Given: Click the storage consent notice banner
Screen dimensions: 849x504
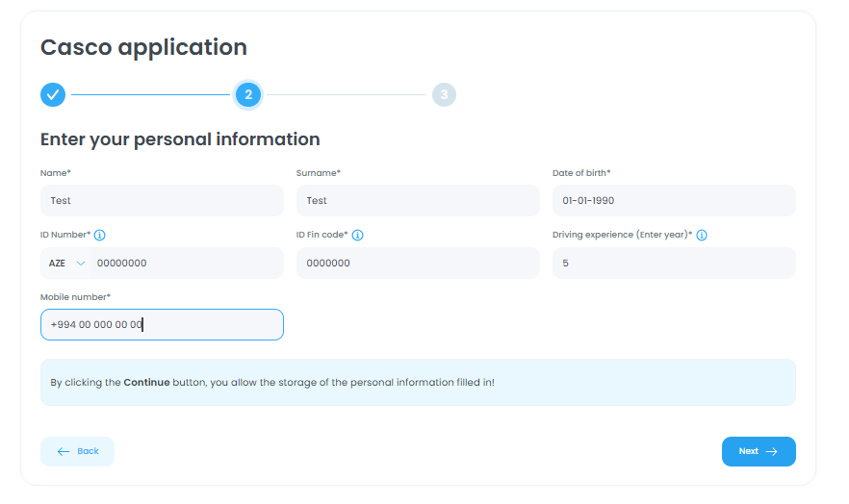Looking at the screenshot, I should point(418,383).
